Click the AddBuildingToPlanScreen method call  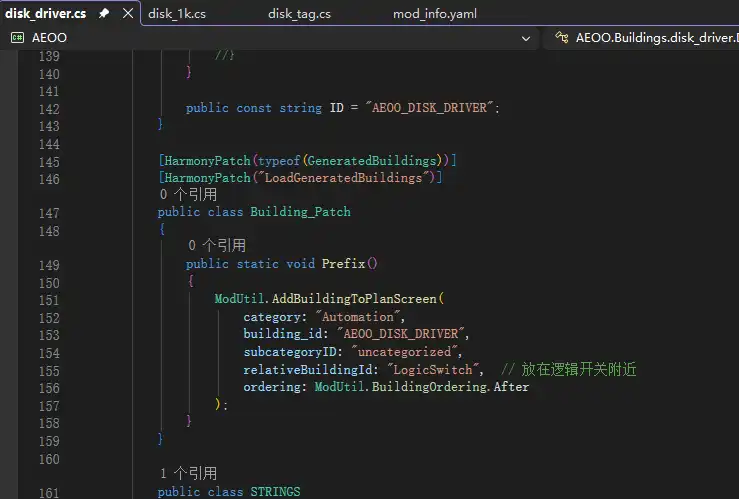(354, 299)
